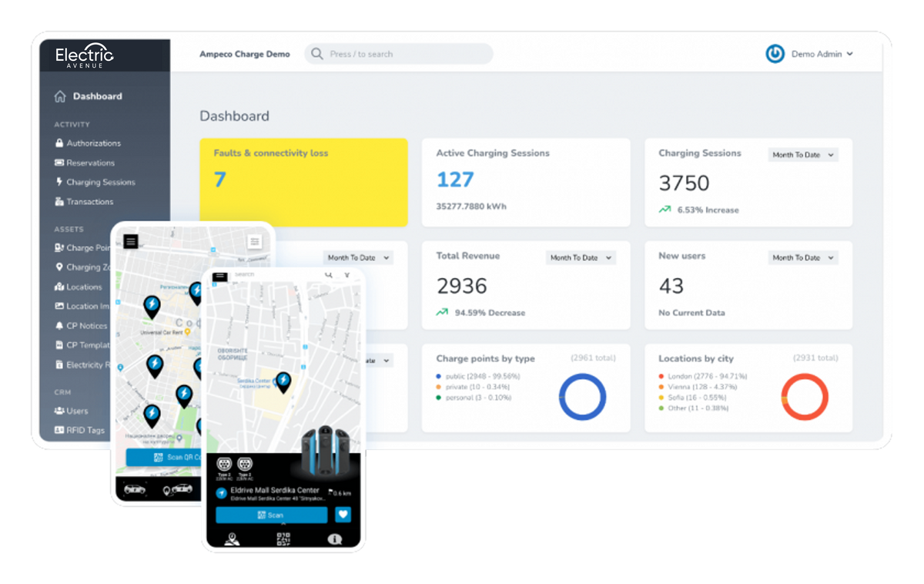Screen dimensions: 924x584
Task: Toggle the heart favorite button for Eldrive Mall
Action: [343, 515]
